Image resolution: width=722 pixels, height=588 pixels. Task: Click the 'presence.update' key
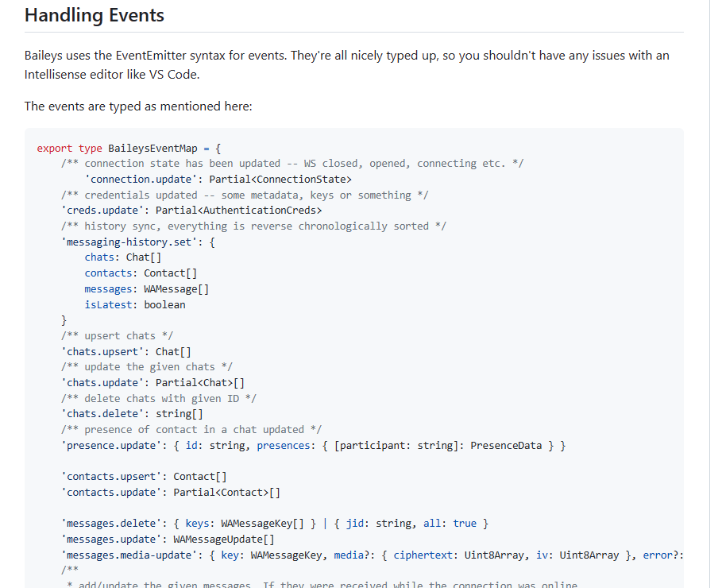pyautogui.click(x=111, y=446)
